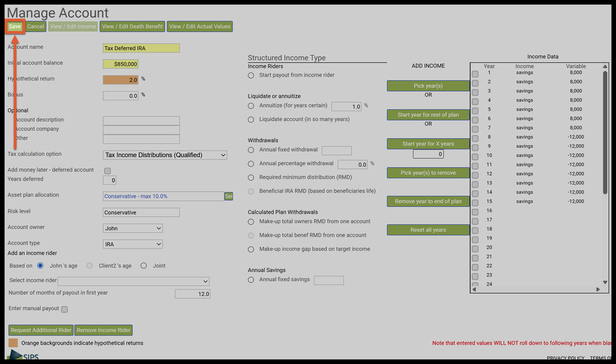Viewport: 616px width, 364px height.
Task: Click the Risk level field
Action: pyautogui.click(x=141, y=212)
